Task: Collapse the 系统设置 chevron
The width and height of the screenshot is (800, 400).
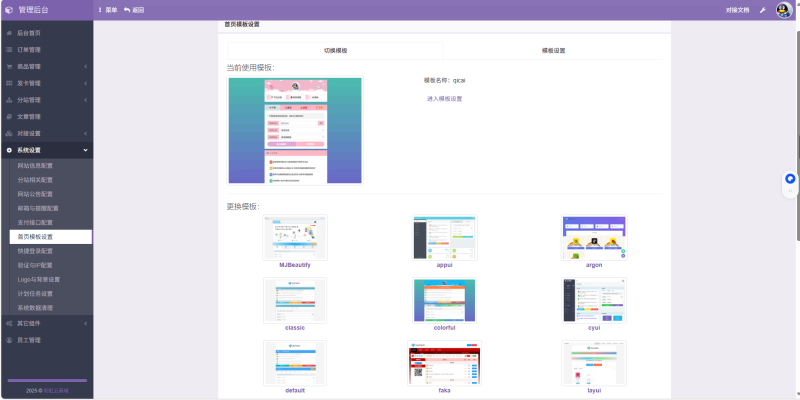Action: (x=85, y=151)
